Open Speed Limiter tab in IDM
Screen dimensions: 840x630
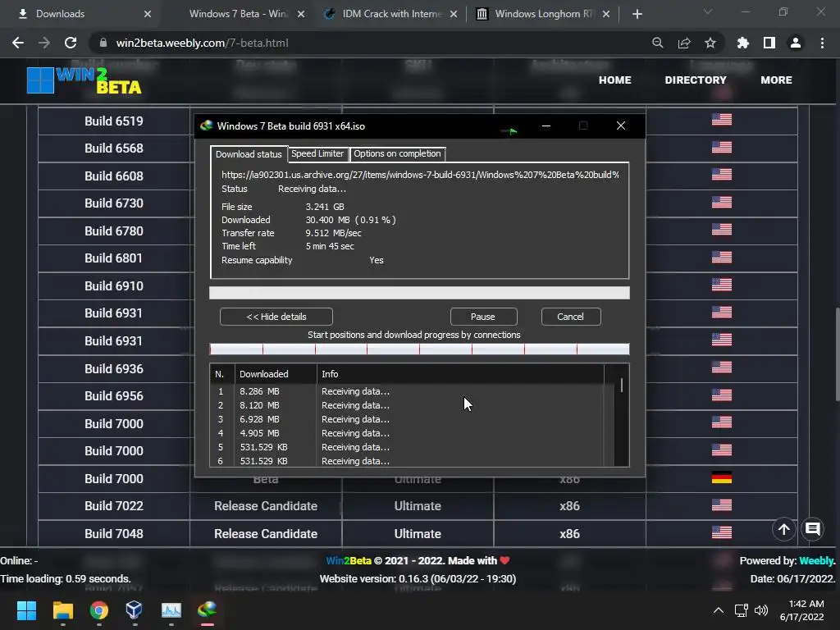tap(317, 153)
